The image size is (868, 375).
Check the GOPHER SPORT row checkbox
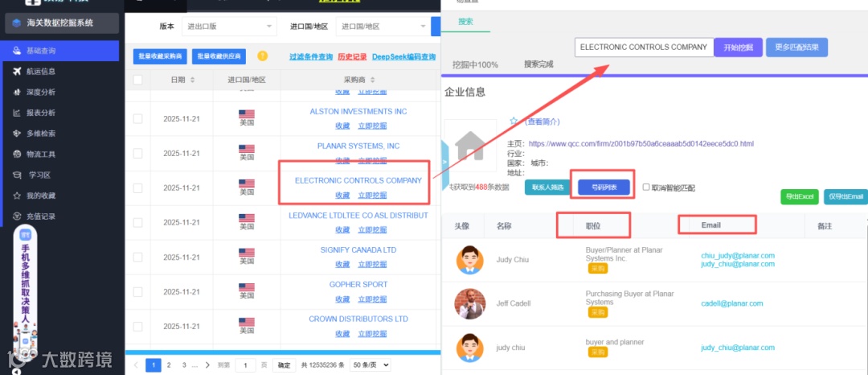click(x=138, y=292)
